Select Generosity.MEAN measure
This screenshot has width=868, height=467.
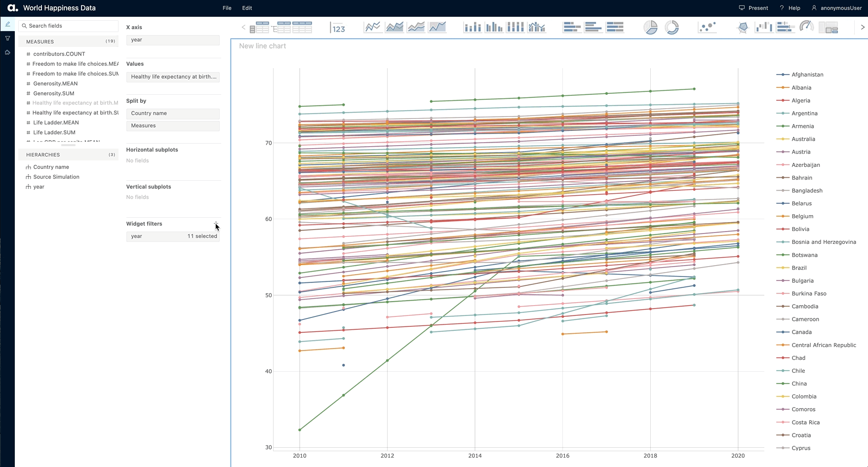pyautogui.click(x=55, y=83)
